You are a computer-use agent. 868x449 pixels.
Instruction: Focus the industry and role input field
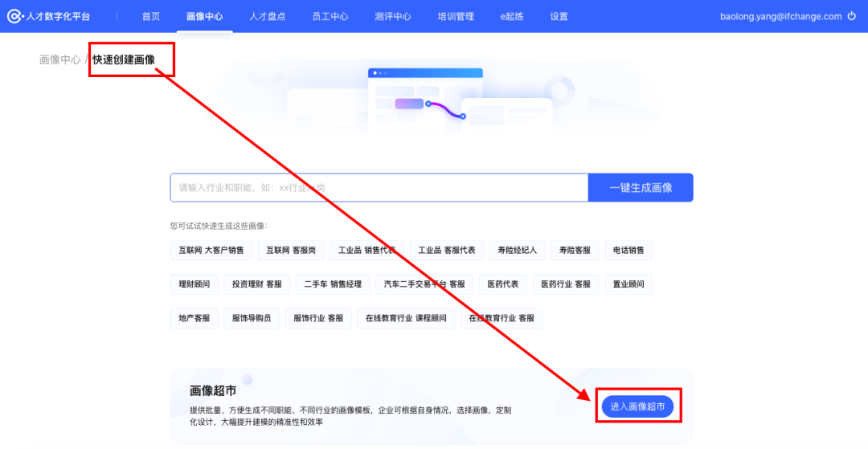click(379, 188)
